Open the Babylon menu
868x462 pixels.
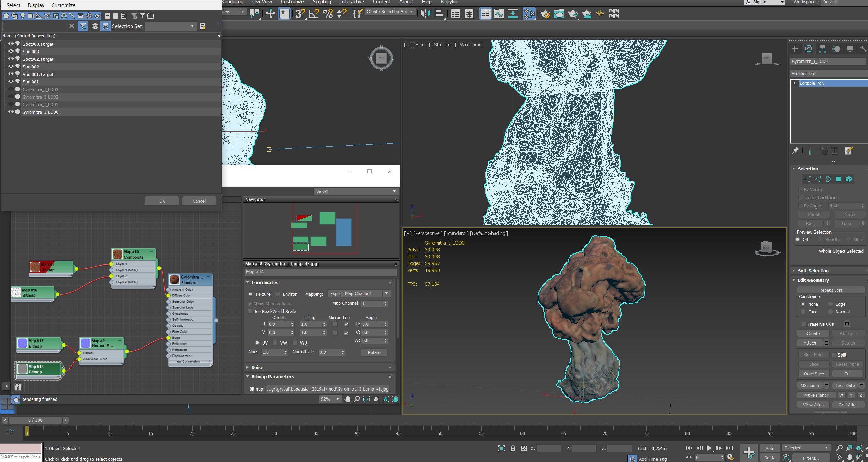pyautogui.click(x=449, y=2)
